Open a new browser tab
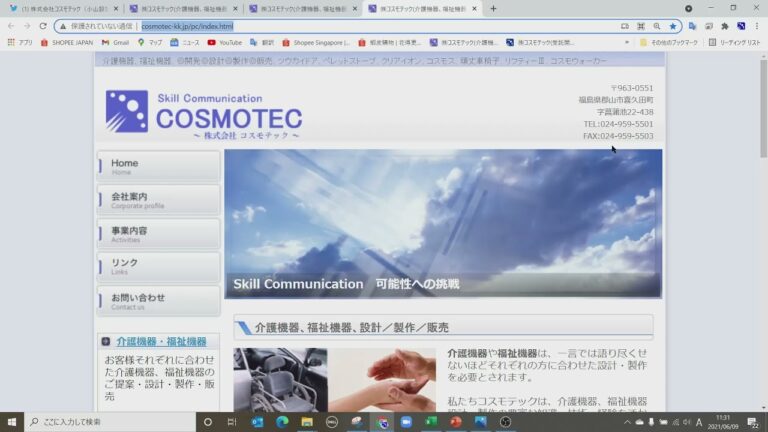This screenshot has width=768, height=432. pyautogui.click(x=493, y=8)
